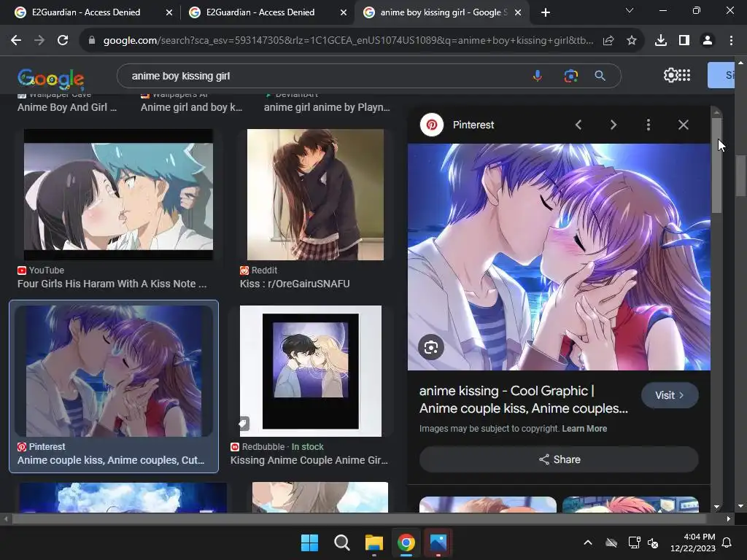The height and width of the screenshot is (560, 747).
Task: Open the anime kissing Cool Graphic title link
Action: (523, 400)
